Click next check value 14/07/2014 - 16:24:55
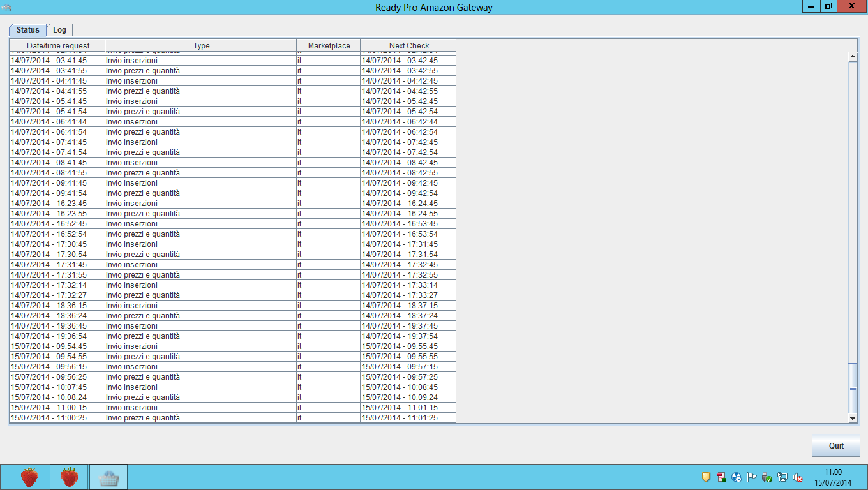868x490 pixels. pyautogui.click(x=408, y=214)
